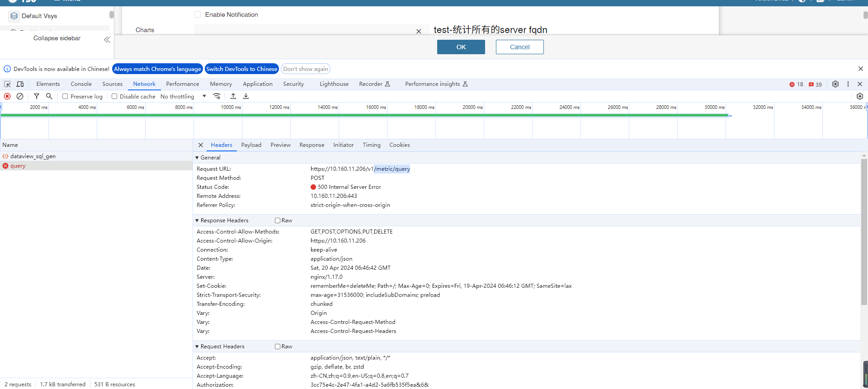Collapse the General section
Screen dimensions: 868x389
(197, 158)
